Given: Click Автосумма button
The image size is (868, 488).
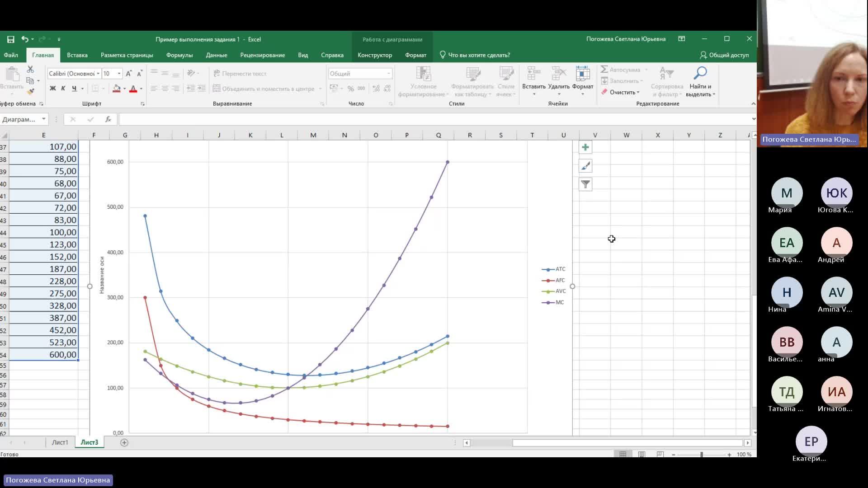Looking at the screenshot, I should click(624, 70).
